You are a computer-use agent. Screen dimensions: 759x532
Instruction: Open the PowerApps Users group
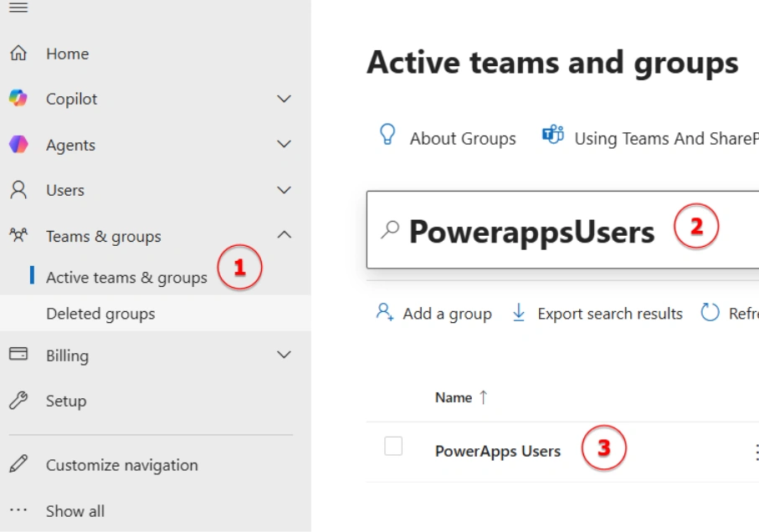(x=498, y=451)
